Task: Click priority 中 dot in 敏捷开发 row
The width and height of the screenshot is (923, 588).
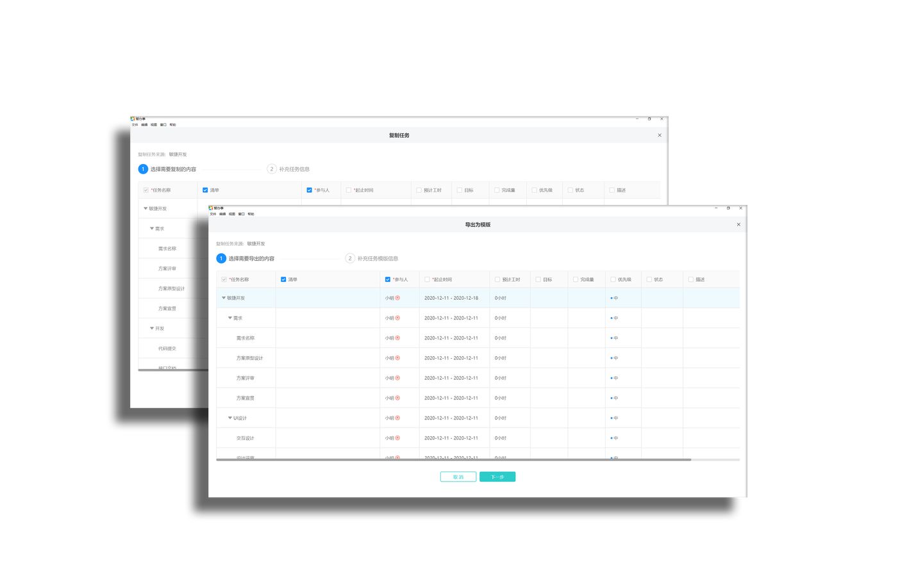Action: tap(611, 298)
